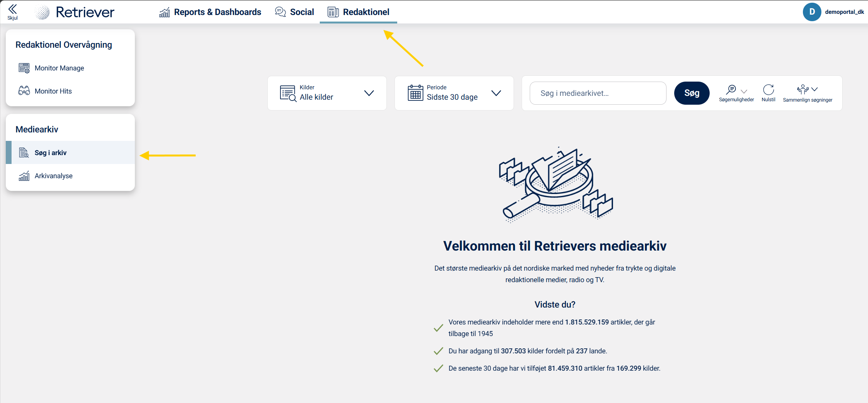868x403 pixels.
Task: Click the Retriever logo
Action: (x=75, y=12)
